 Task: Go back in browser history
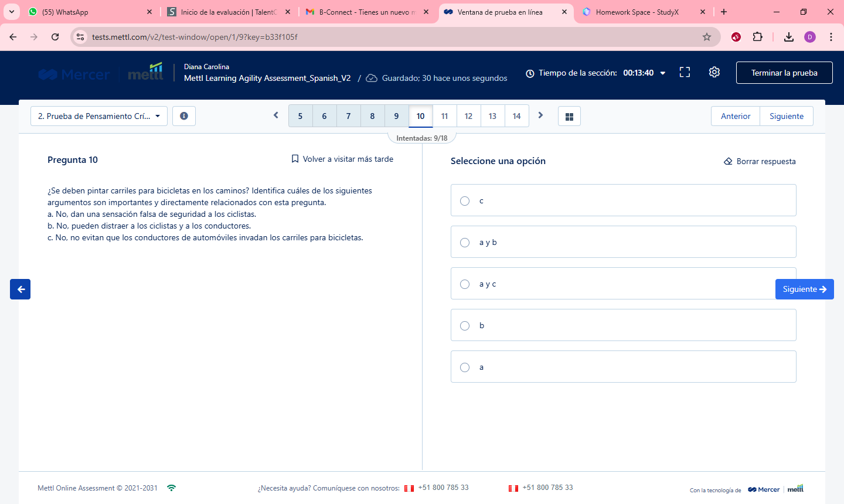(x=13, y=37)
